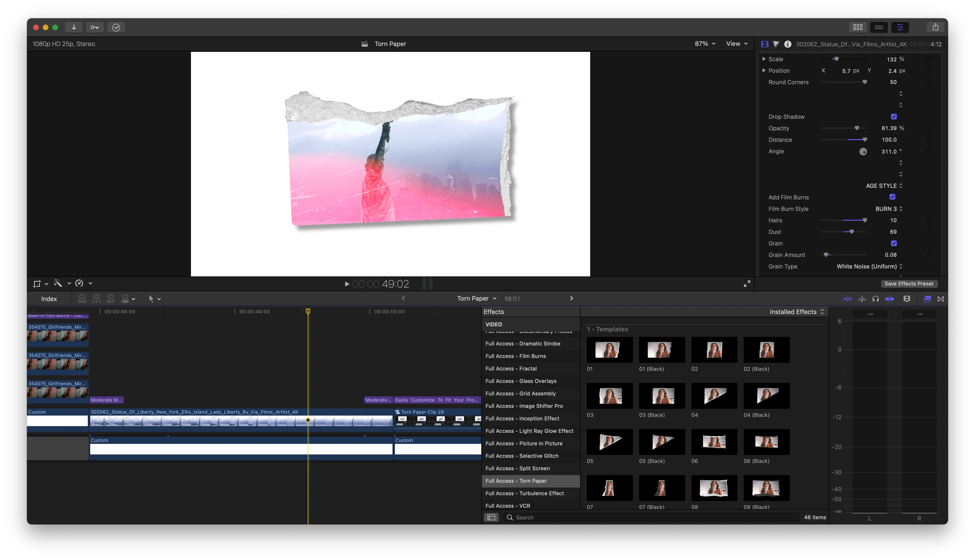The height and width of the screenshot is (560, 975).
Task: Open background tasks checkmark icon
Action: [x=116, y=27]
